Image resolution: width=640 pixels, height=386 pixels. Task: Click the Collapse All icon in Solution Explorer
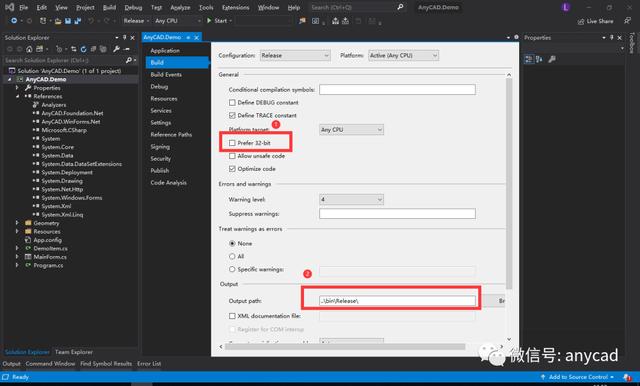click(93, 49)
